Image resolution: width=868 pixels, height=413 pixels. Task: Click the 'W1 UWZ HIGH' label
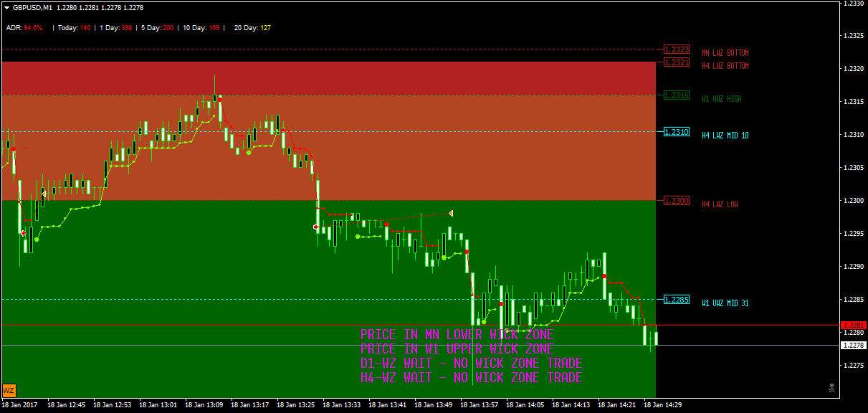tap(722, 99)
